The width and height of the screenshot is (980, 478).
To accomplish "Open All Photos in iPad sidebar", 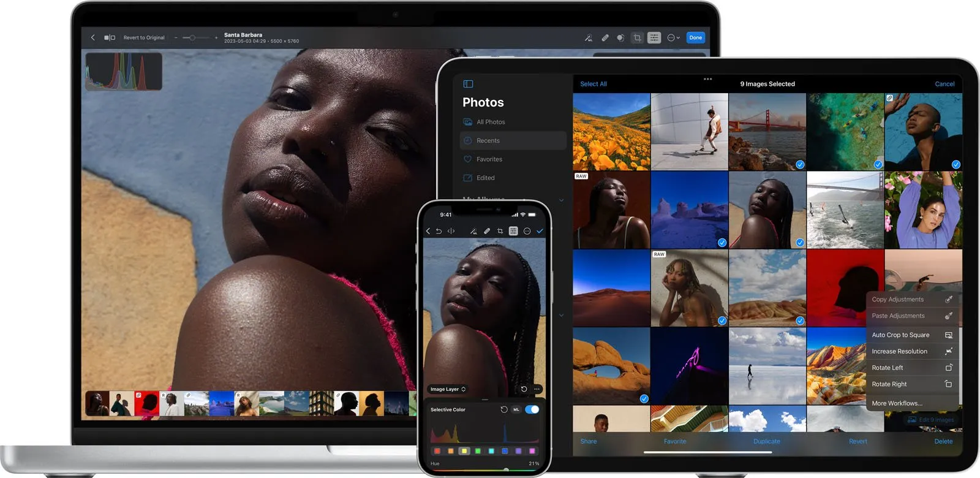I will point(513,122).
